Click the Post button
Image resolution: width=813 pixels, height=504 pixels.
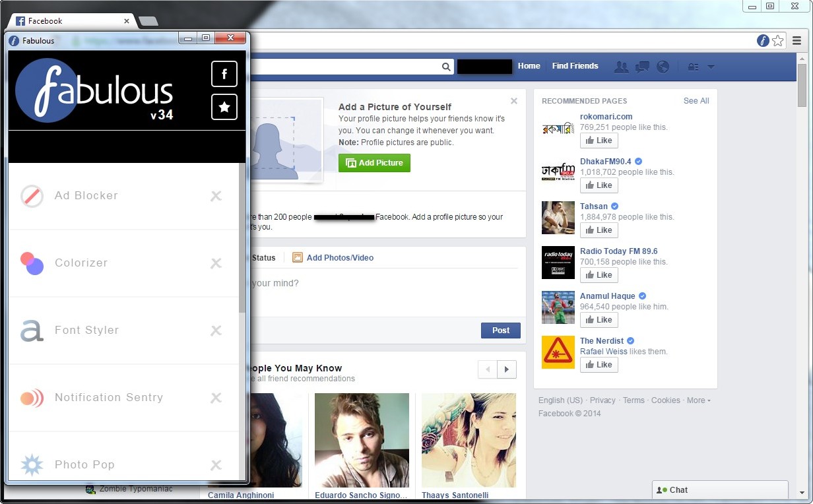(x=501, y=331)
